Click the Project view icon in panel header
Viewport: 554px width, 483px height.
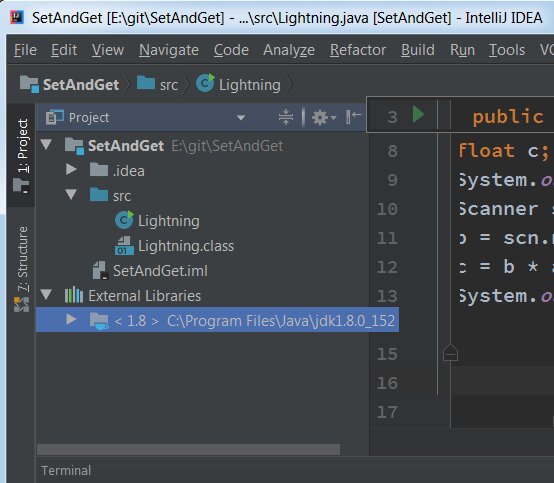pyautogui.click(x=54, y=117)
